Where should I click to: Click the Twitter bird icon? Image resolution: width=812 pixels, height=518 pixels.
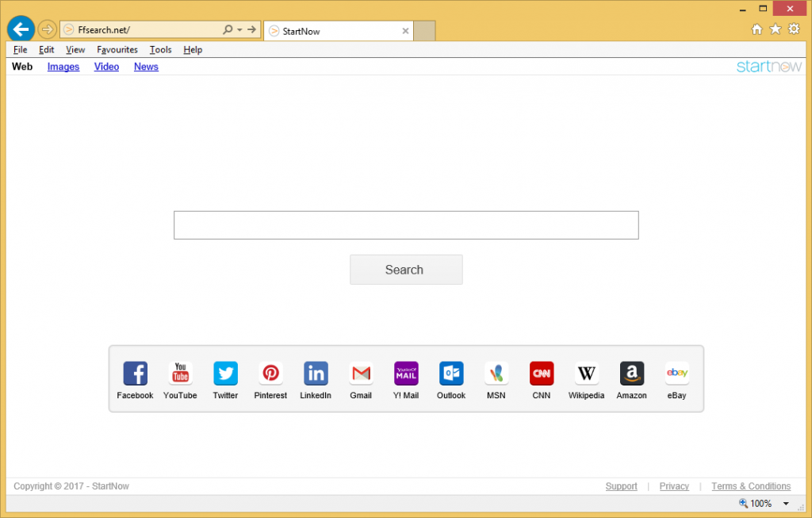[x=225, y=374]
